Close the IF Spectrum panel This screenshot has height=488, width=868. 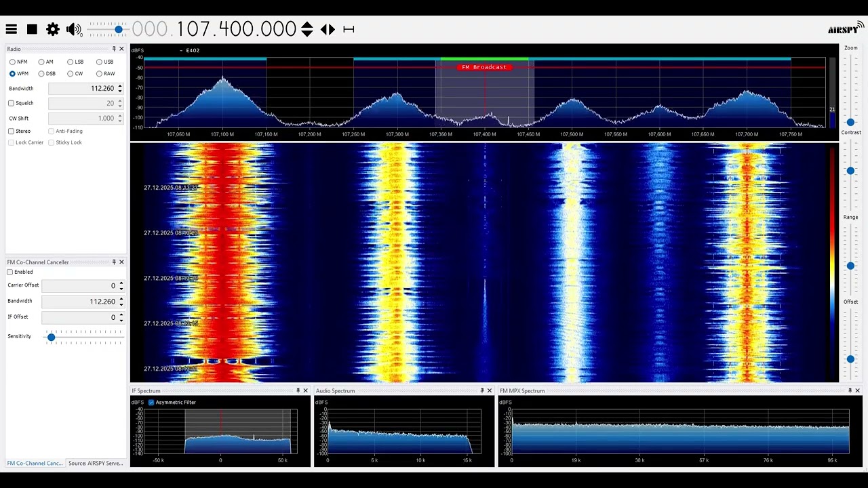click(x=305, y=390)
